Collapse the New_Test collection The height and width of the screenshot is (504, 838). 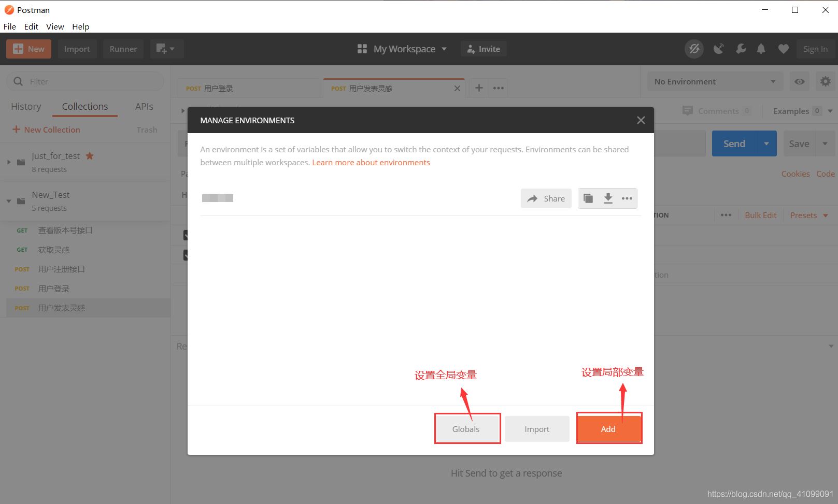coord(8,201)
